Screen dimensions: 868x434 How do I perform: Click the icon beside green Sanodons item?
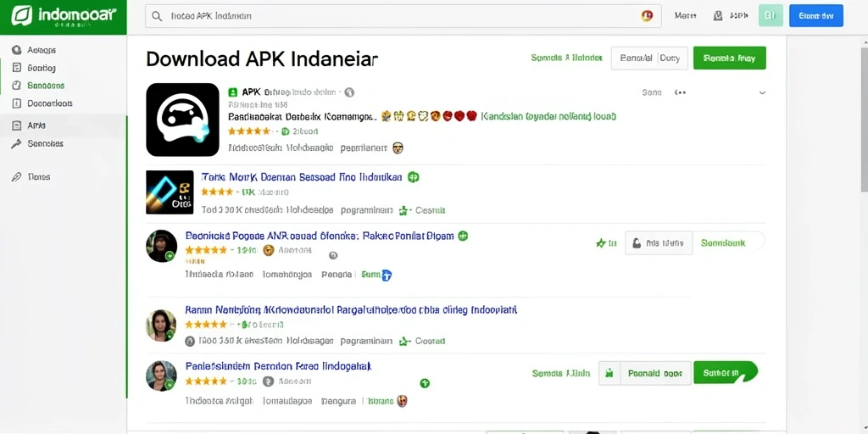point(17,86)
